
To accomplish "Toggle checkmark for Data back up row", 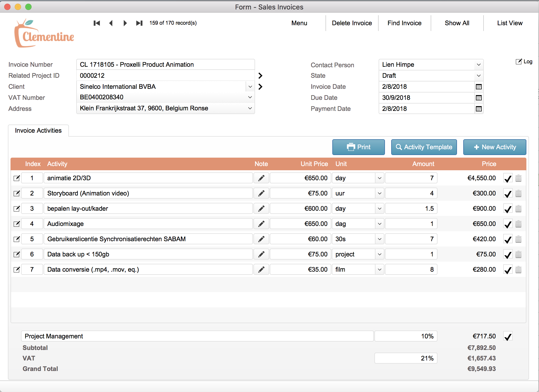I will click(x=508, y=255).
